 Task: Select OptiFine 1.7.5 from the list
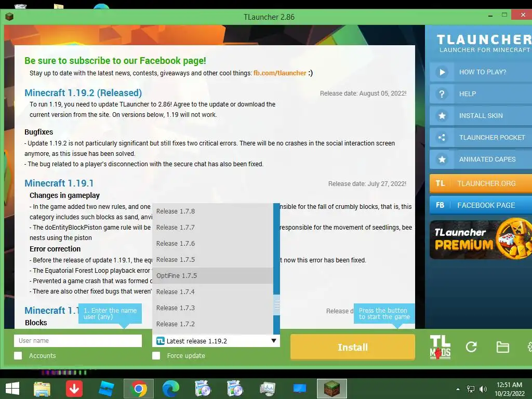[x=212, y=275]
